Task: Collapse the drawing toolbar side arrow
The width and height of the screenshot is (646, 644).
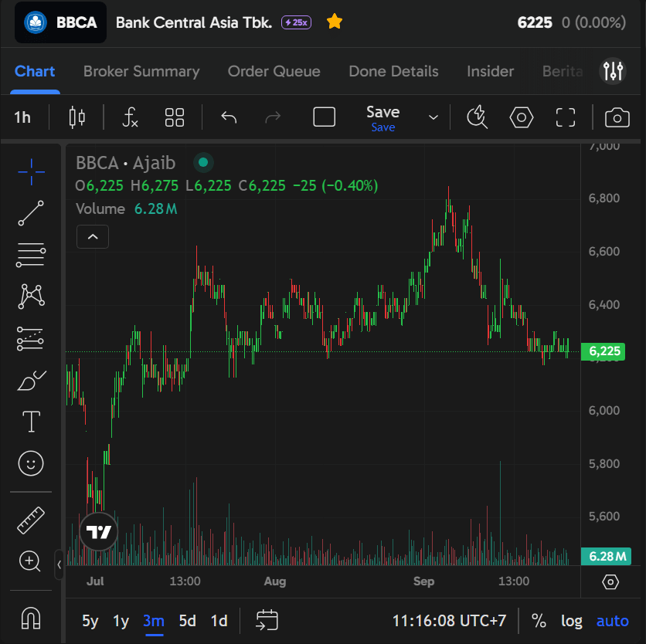Action: point(59,565)
